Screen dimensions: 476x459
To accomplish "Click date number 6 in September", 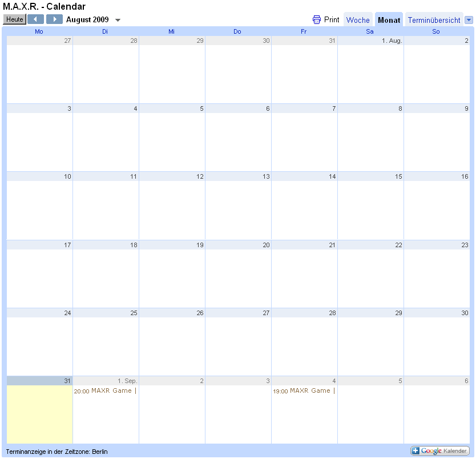I will (466, 381).
